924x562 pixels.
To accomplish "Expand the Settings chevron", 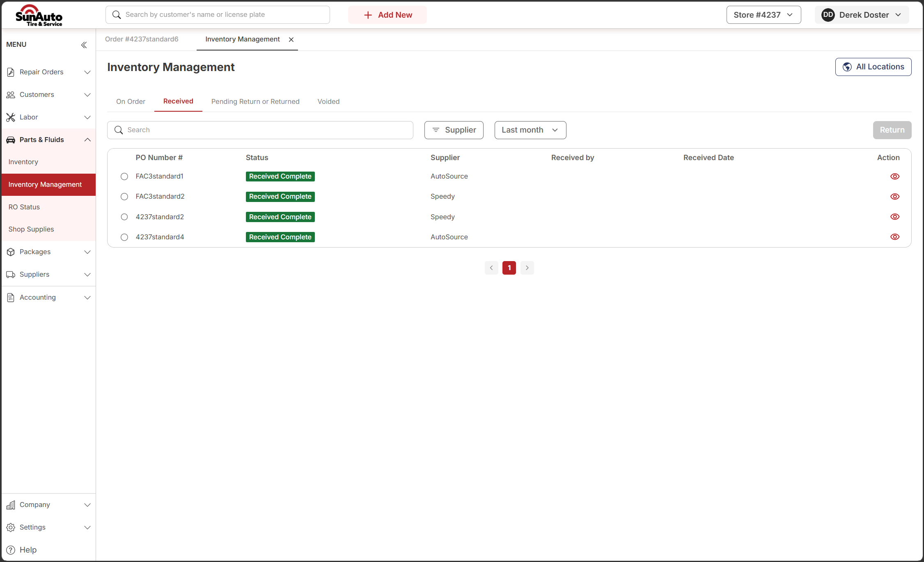I will tap(87, 528).
